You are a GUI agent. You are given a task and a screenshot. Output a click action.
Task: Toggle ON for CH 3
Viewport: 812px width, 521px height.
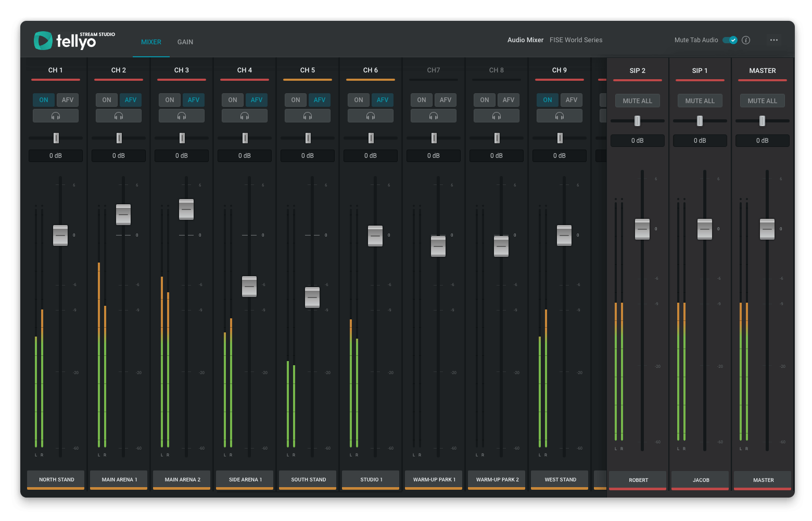click(x=170, y=100)
